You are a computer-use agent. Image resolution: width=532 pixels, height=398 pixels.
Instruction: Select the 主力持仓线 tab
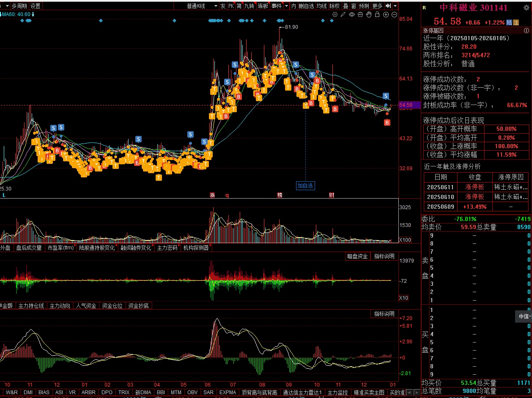(31, 305)
